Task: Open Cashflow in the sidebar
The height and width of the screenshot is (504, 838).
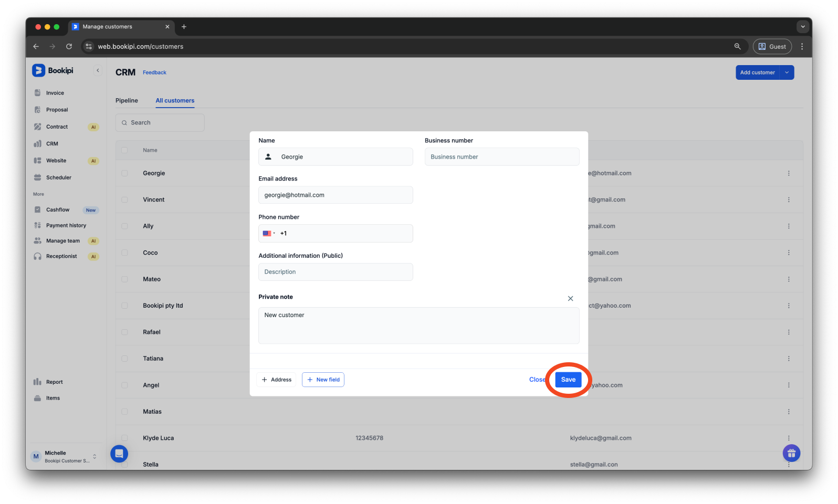Action: (57, 209)
